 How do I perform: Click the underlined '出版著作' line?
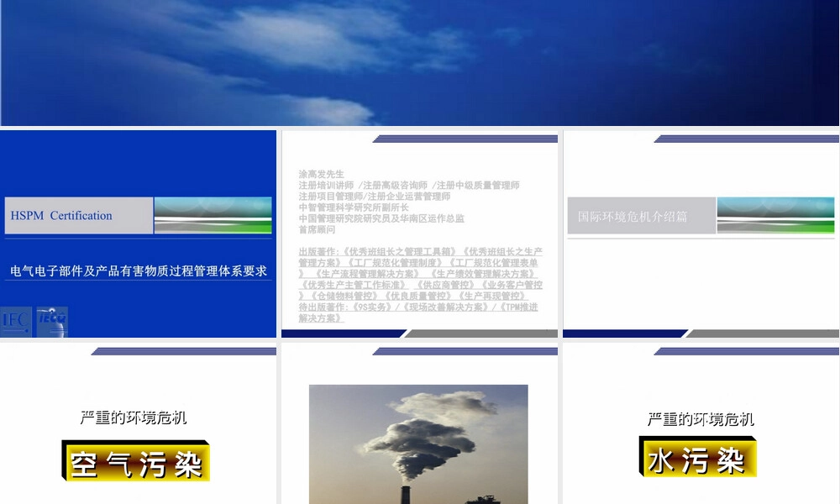pos(421,251)
